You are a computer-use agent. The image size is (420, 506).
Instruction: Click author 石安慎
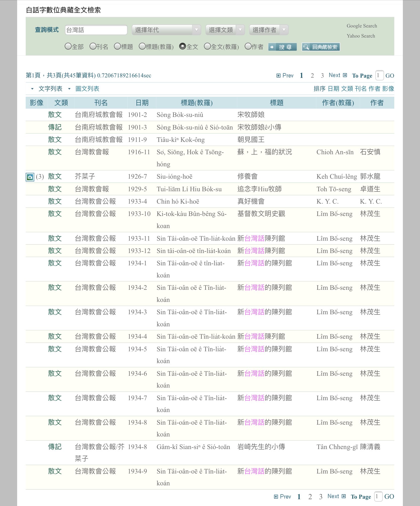click(370, 152)
